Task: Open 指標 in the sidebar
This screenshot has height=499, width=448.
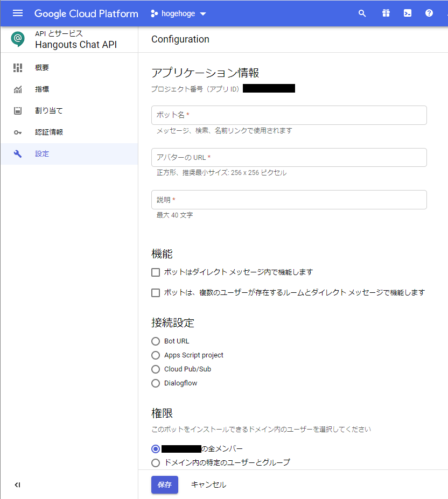Action: (69, 89)
